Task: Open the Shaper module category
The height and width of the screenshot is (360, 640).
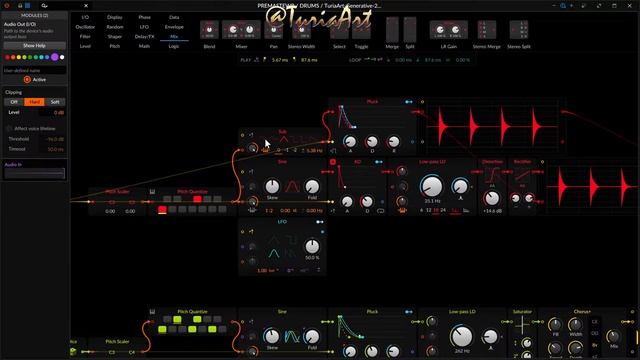Action: click(115, 37)
